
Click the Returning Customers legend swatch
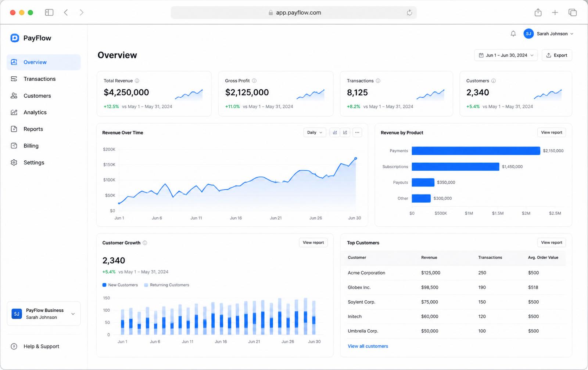(146, 285)
